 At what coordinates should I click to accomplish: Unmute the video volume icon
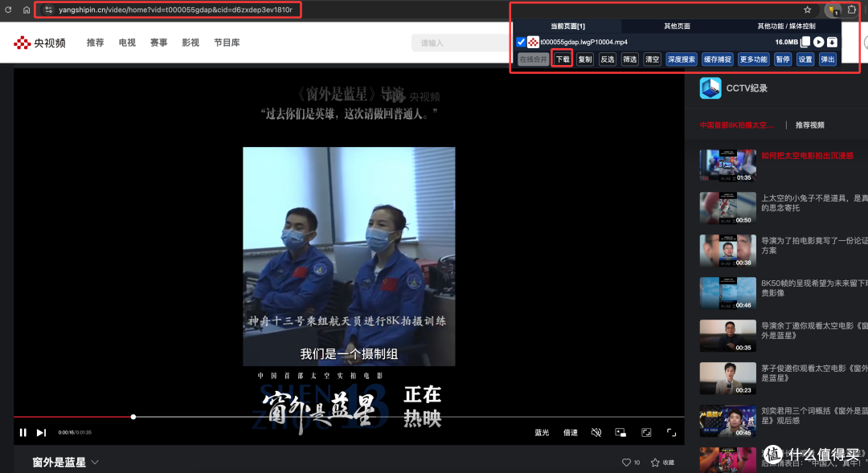coord(596,433)
